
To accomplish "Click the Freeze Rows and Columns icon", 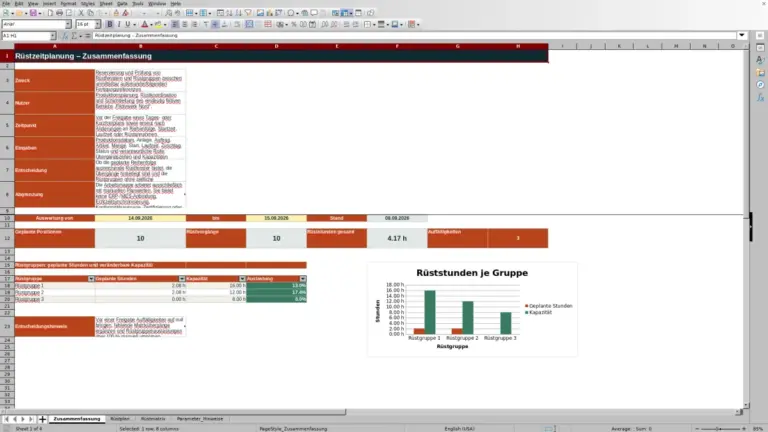I will click(x=345, y=13).
